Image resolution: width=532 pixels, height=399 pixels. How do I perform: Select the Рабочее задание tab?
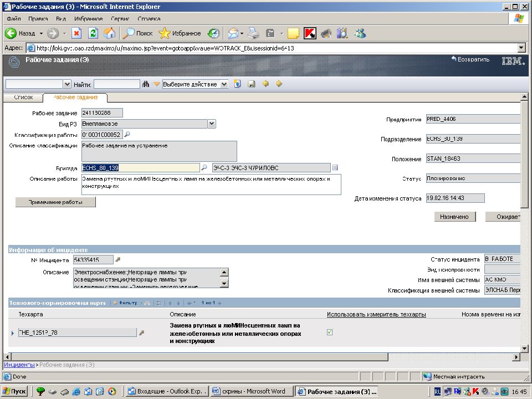pos(75,98)
